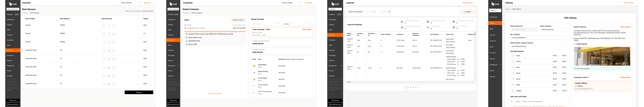Click Hubungi Kami in Inventori sidebar

coord(13,104)
